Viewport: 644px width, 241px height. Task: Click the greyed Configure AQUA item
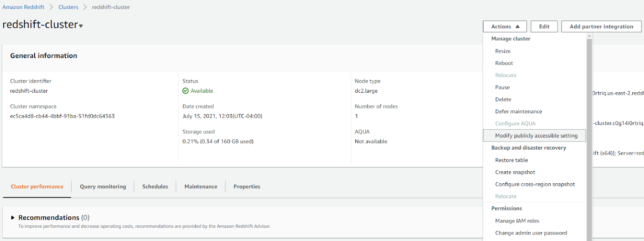coord(535,124)
